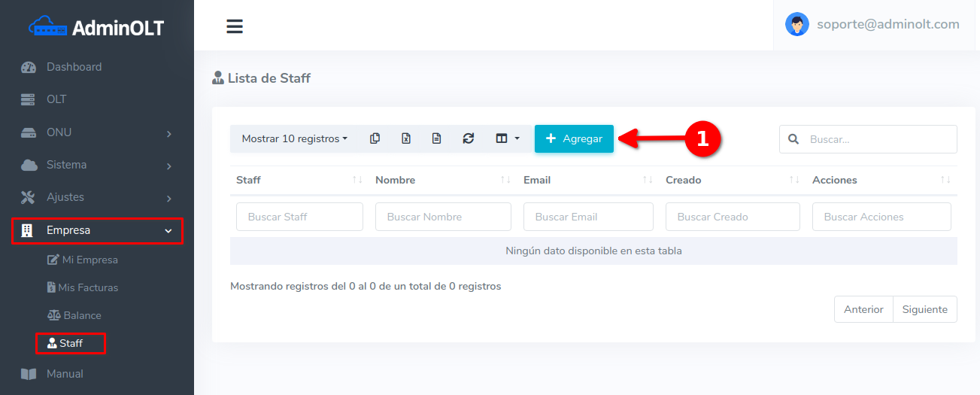Click the user avatar icon
The image size is (980, 395).
tap(796, 24)
